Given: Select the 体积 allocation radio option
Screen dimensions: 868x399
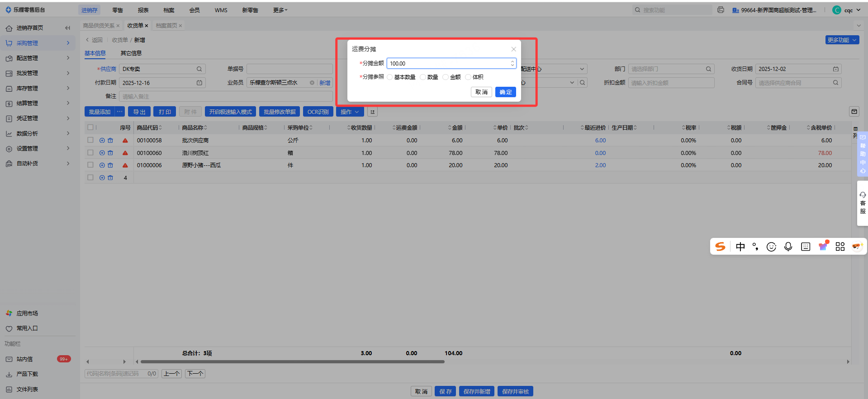Looking at the screenshot, I should [468, 77].
